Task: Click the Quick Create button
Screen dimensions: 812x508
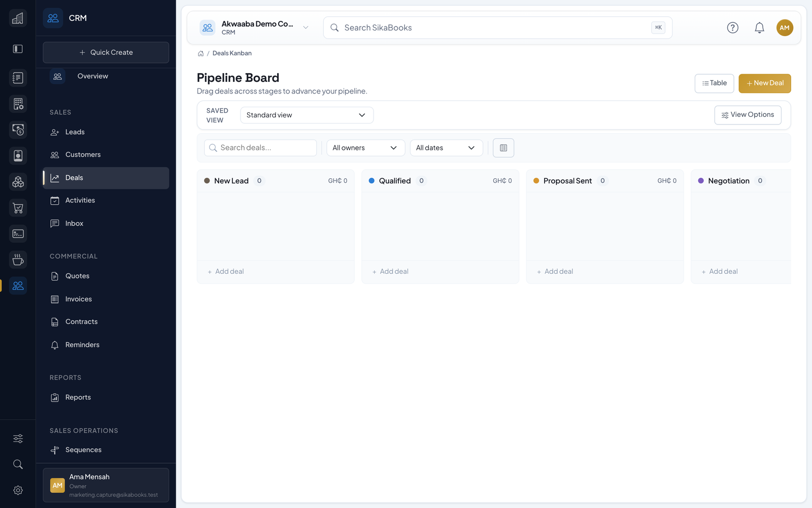Action: [106, 52]
